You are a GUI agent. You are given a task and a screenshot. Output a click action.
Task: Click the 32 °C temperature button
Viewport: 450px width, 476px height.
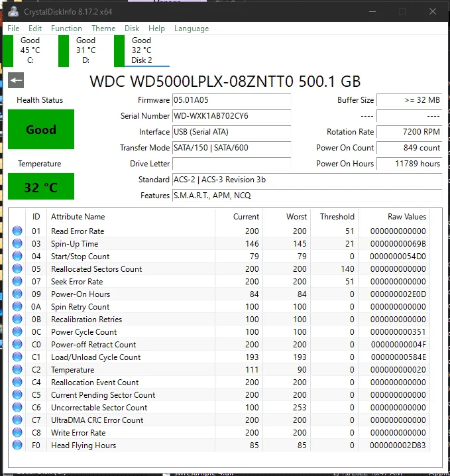tap(41, 186)
